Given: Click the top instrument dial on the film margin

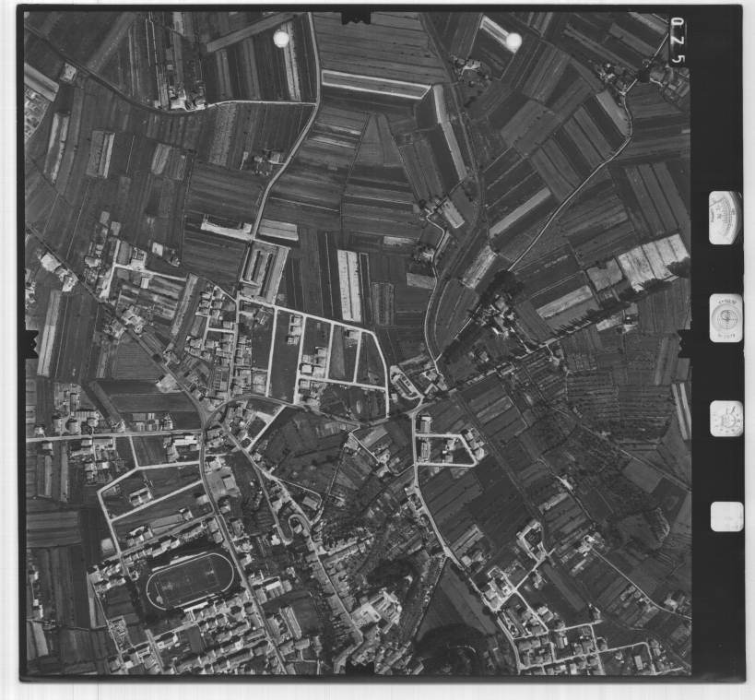Looking at the screenshot, I should tap(726, 218).
